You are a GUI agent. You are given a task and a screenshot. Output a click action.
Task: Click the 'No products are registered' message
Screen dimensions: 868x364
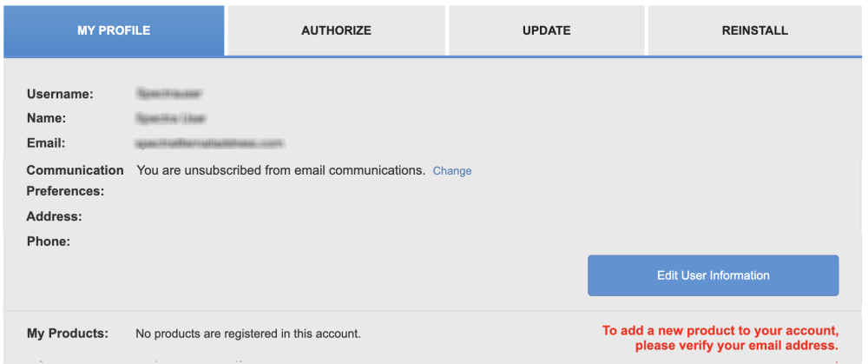248,334
